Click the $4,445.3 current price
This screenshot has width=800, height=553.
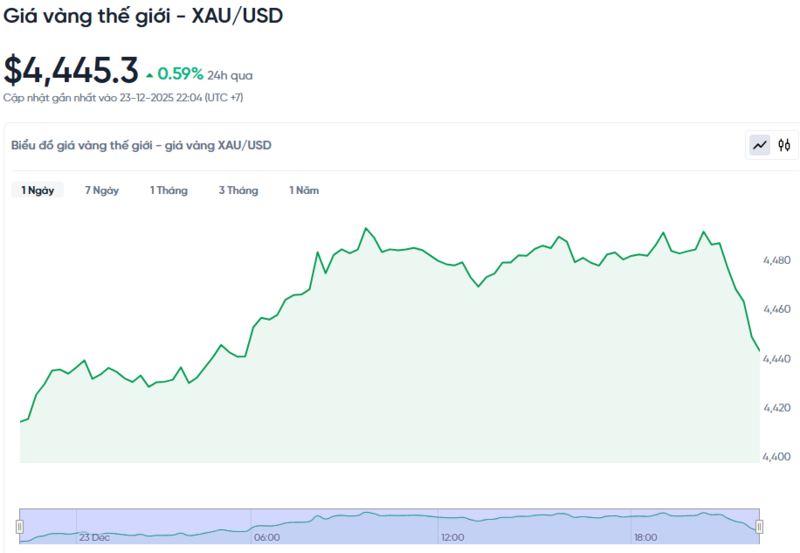[x=71, y=70]
